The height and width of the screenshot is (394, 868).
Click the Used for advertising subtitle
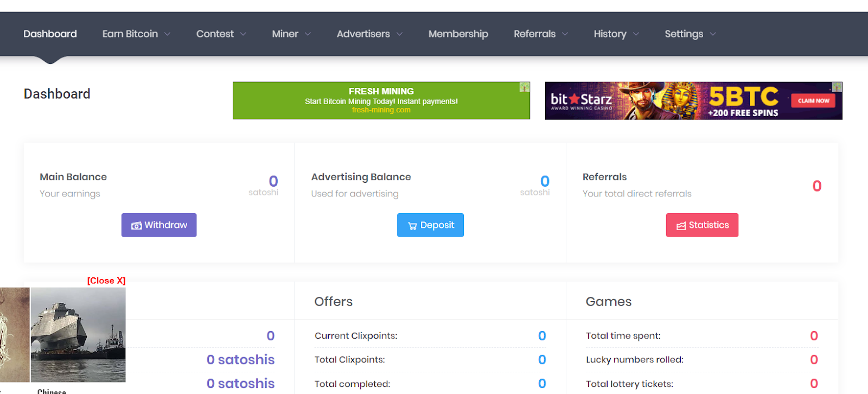(x=355, y=194)
